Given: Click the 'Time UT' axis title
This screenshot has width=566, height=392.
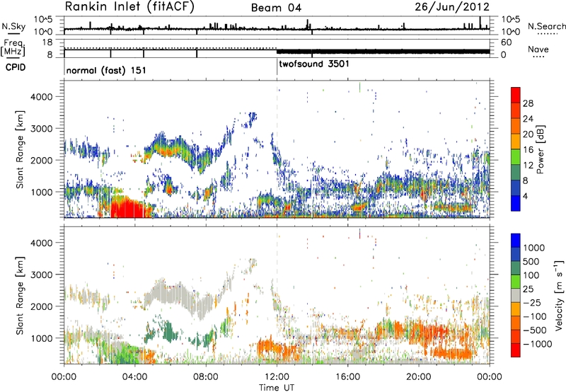Looking at the screenshot, I should 277,388.
